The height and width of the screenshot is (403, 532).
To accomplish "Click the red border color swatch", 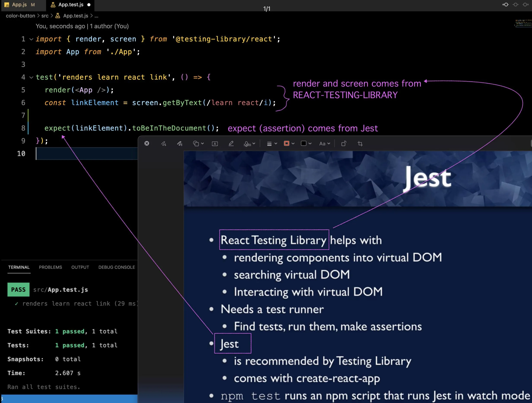I will point(287,143).
